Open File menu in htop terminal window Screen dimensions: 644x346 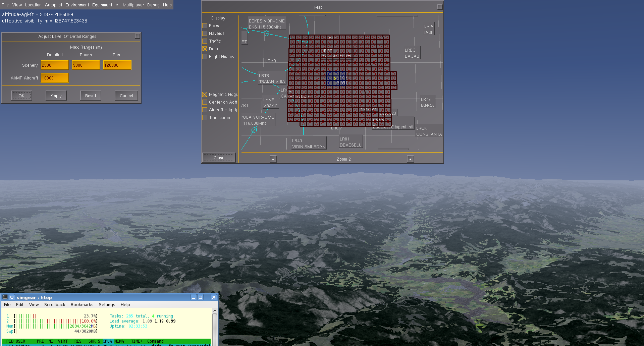pyautogui.click(x=7, y=304)
